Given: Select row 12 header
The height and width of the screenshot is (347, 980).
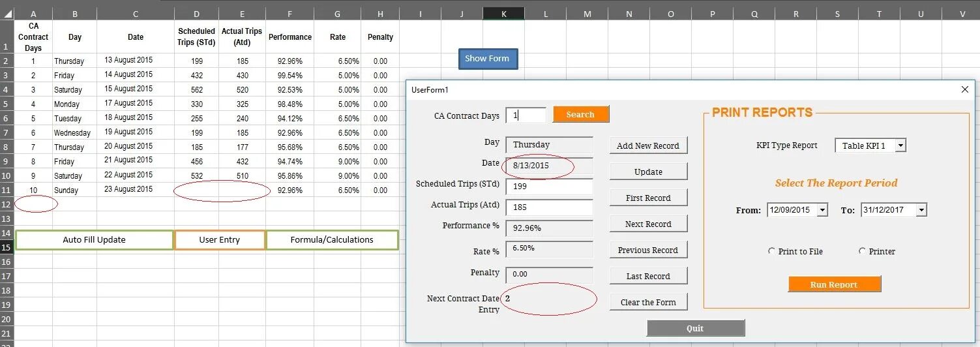Looking at the screenshot, I should click(x=7, y=204).
